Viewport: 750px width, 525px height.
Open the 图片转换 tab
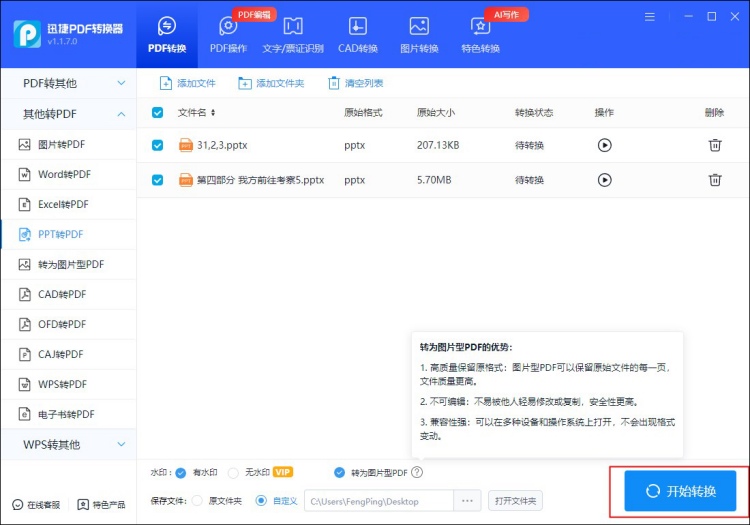[x=419, y=34]
